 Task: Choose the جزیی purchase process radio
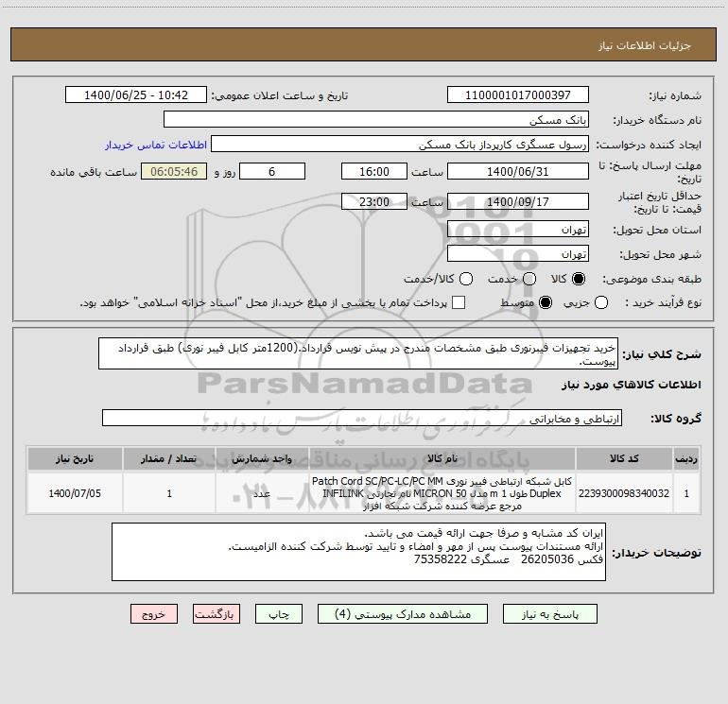601,302
